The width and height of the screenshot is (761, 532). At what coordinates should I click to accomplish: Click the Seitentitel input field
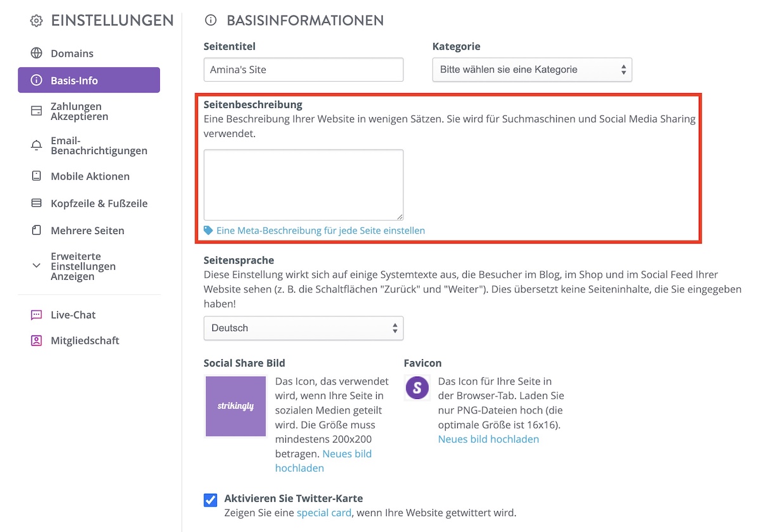coord(303,70)
